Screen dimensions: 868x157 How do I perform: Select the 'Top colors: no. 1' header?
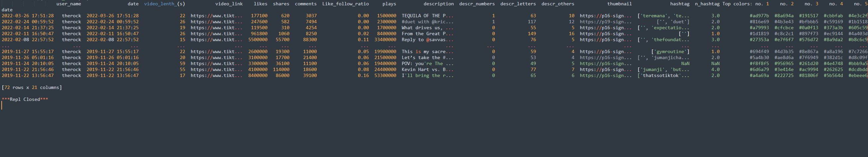point(746,4)
